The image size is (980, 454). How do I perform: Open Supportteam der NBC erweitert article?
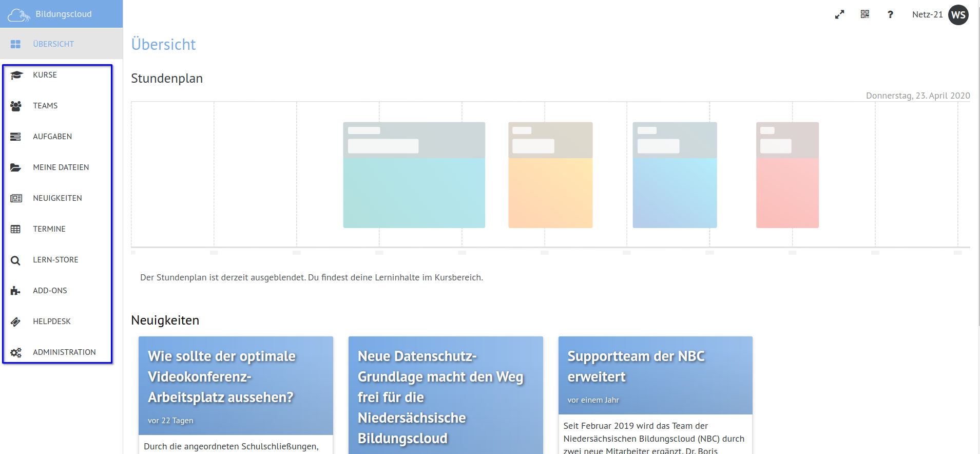(636, 367)
